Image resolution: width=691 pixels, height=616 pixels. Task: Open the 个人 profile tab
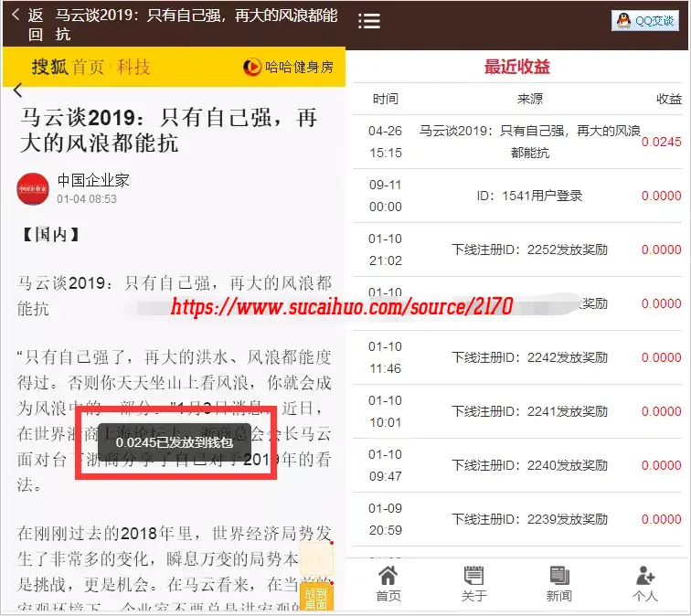644,584
